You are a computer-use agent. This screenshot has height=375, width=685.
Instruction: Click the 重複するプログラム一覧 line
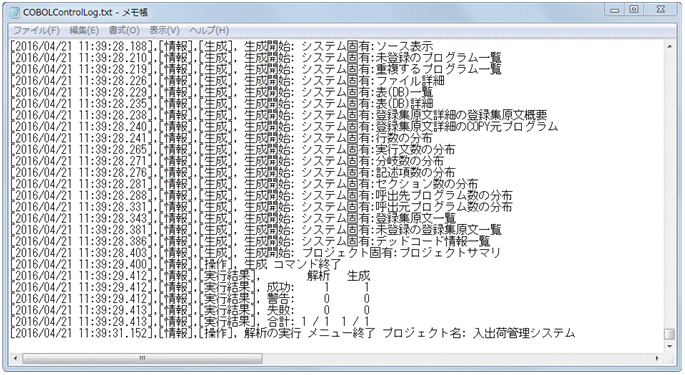(256, 69)
